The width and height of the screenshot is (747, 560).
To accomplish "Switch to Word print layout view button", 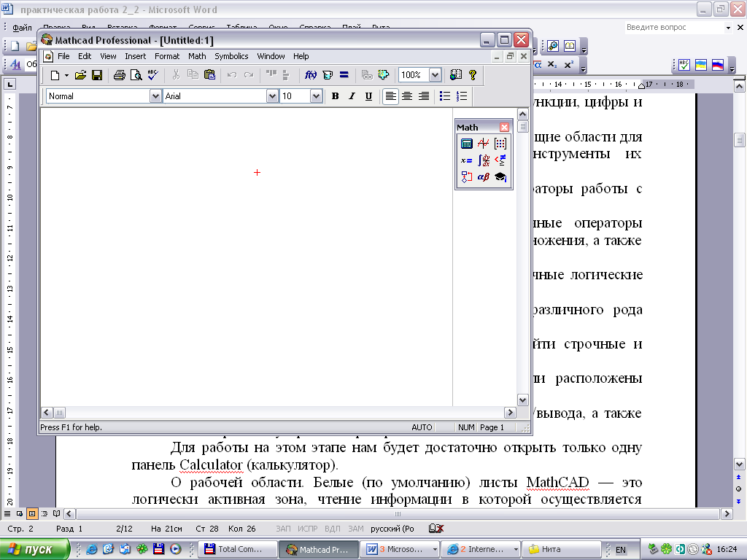I will click(x=32, y=514).
